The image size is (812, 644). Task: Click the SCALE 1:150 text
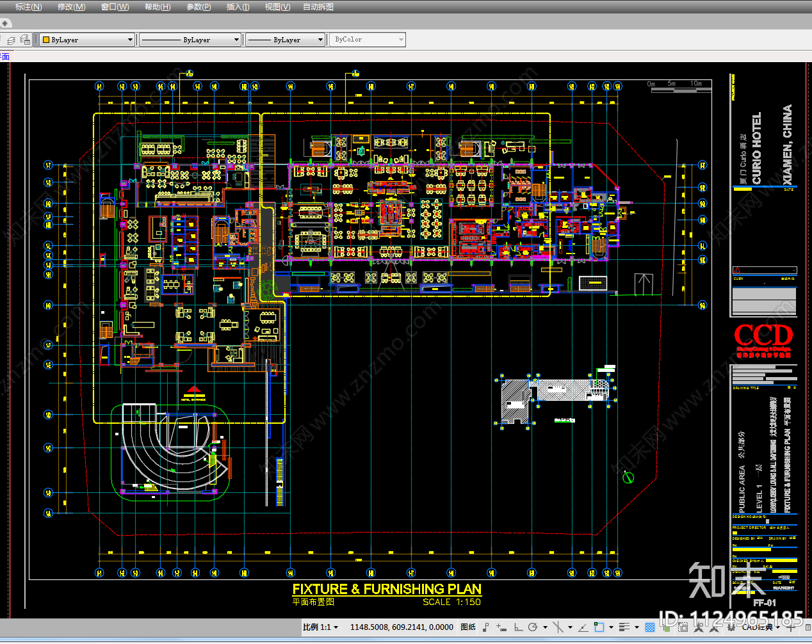point(451,602)
